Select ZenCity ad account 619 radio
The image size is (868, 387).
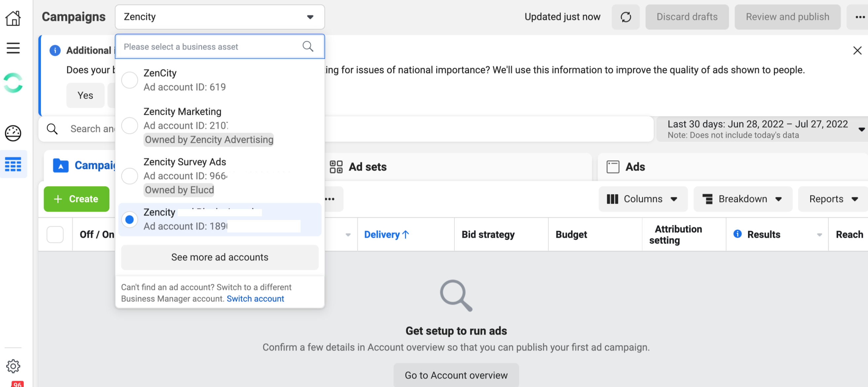[129, 80]
